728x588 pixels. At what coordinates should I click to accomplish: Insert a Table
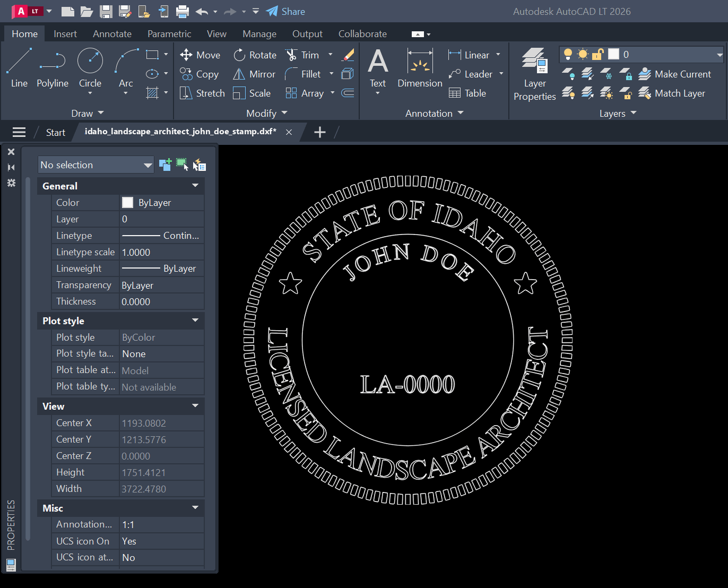[x=467, y=93]
